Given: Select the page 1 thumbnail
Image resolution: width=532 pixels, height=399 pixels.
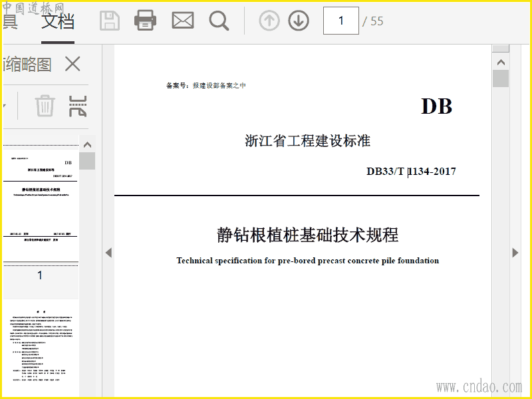Looking at the screenshot, I should (40, 205).
